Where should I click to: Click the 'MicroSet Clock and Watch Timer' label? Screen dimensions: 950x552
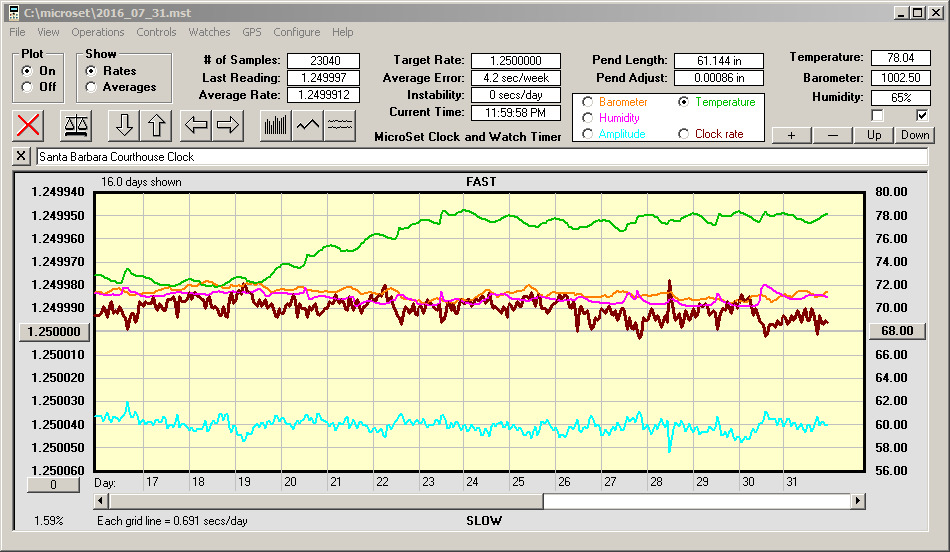[x=468, y=137]
